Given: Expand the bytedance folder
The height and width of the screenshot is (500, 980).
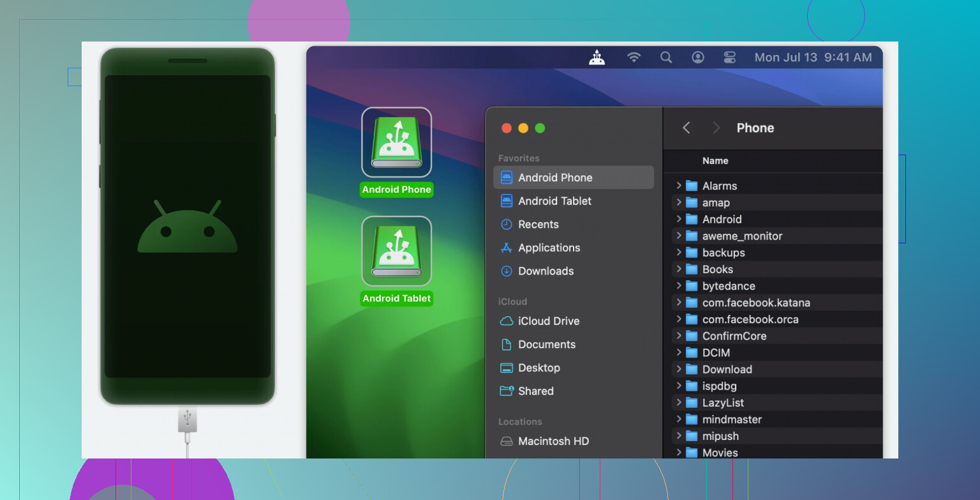Looking at the screenshot, I should tap(679, 286).
